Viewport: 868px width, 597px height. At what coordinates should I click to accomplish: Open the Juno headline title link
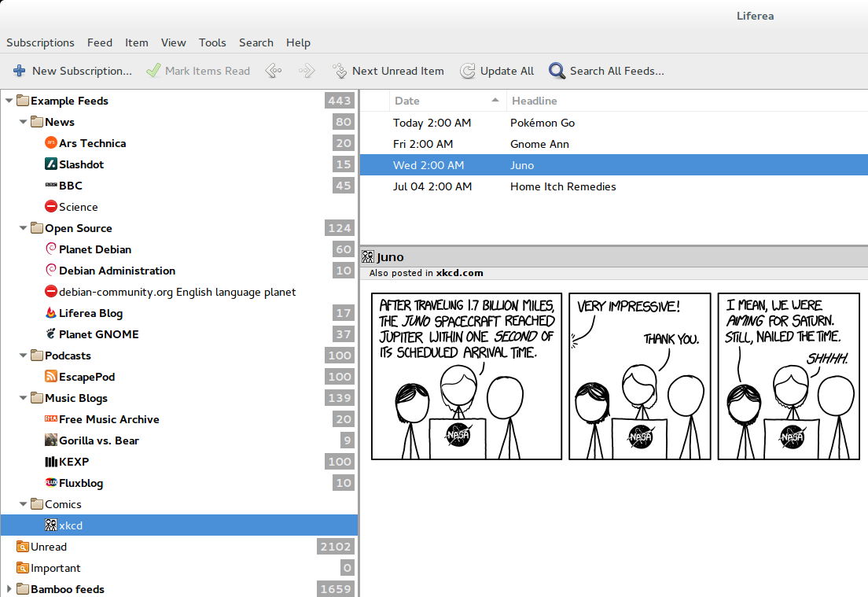[x=390, y=257]
